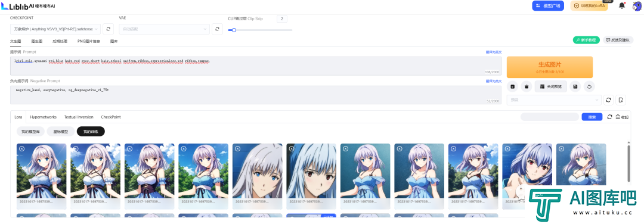Click the 训练我的LoRA button
This screenshot has height=224, width=644.
click(589, 6)
